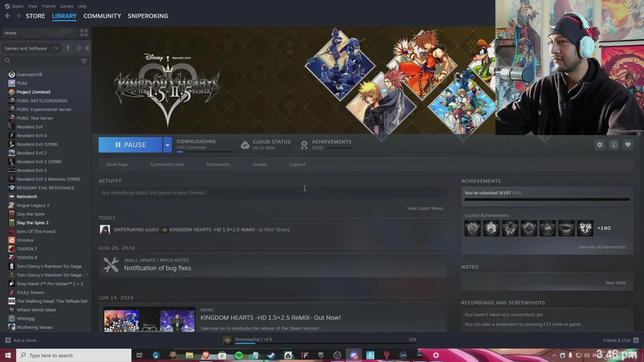Viewport: 644px width, 362px height.
Task: Open the Games menu
Action: (66, 6)
